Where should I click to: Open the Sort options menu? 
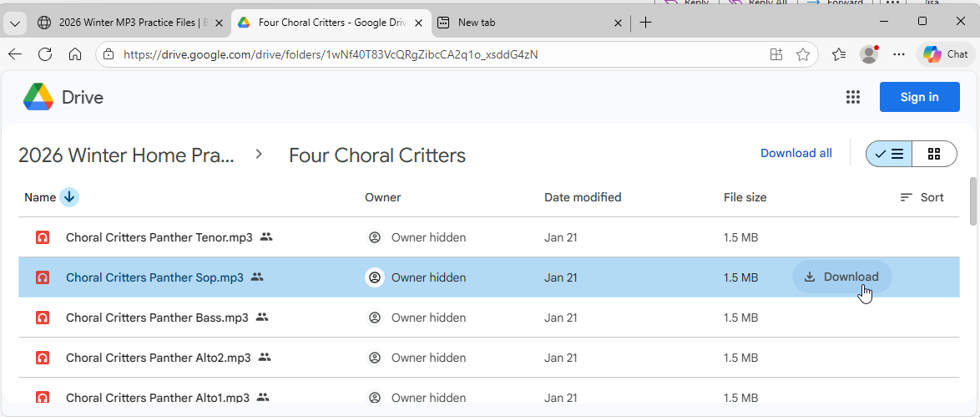coord(922,197)
